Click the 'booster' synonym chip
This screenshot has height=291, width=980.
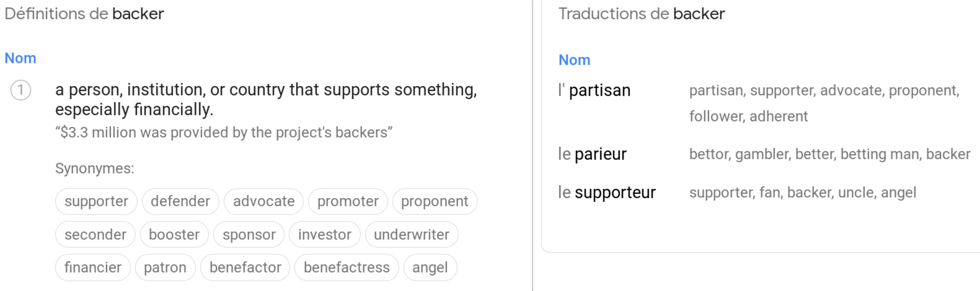click(x=174, y=234)
